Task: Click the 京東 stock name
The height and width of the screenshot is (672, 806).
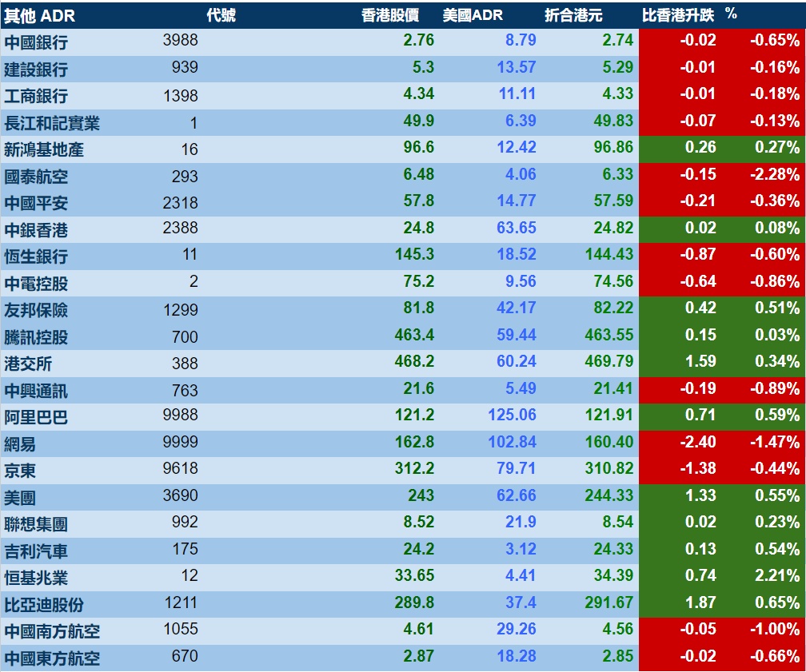Action: [x=20, y=471]
